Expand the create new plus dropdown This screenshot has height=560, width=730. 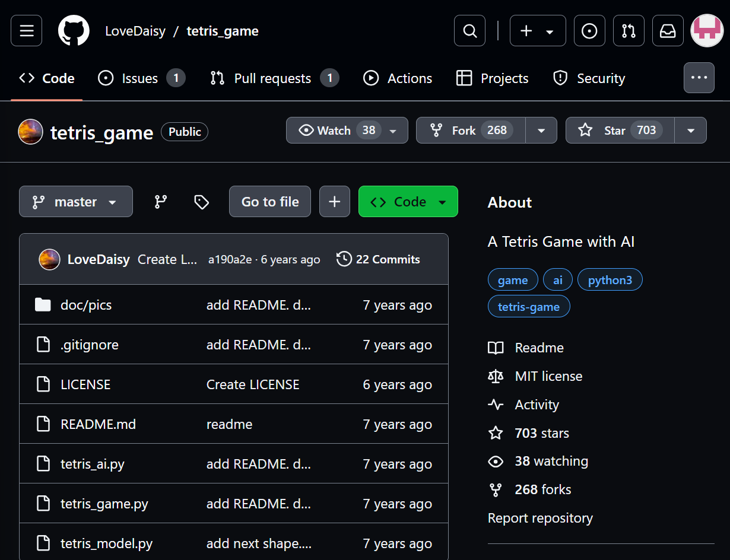[538, 31]
